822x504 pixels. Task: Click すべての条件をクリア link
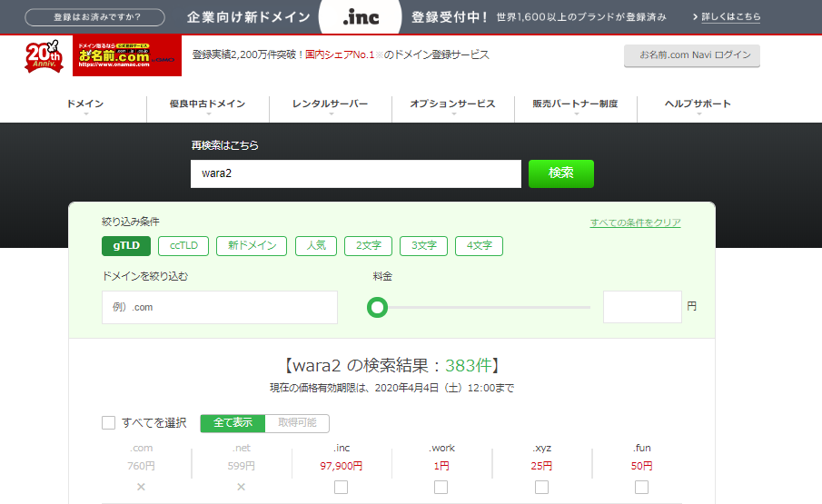tap(636, 222)
